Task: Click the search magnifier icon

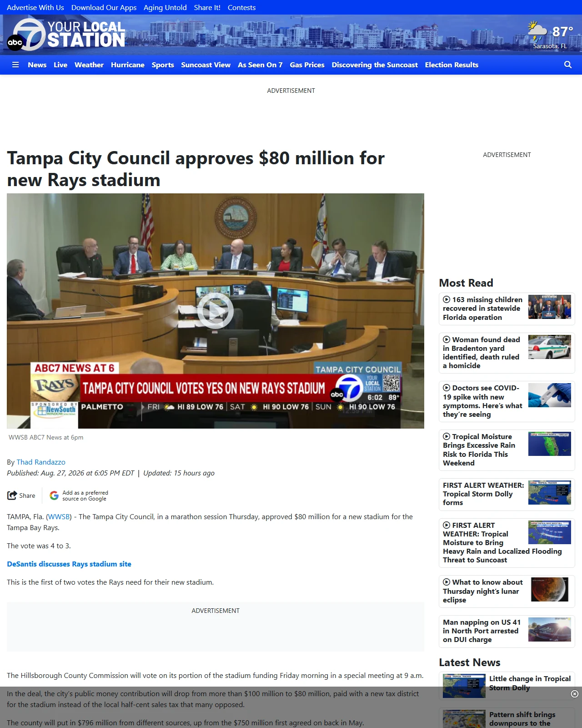Action: coord(568,65)
